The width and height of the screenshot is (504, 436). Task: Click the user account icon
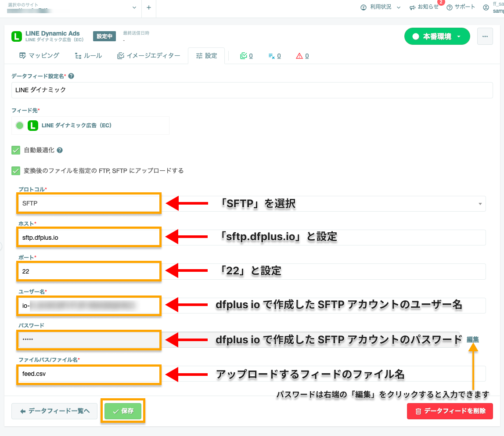click(486, 7)
